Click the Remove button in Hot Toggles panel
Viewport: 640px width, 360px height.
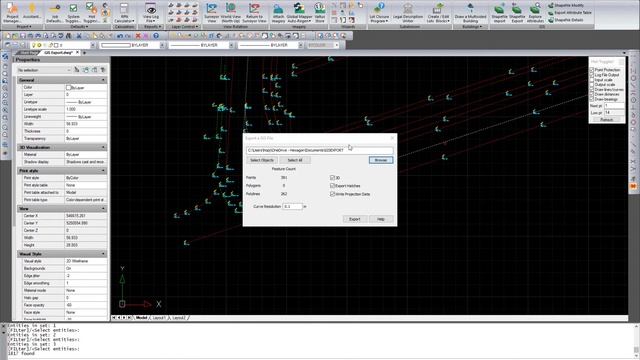click(607, 120)
